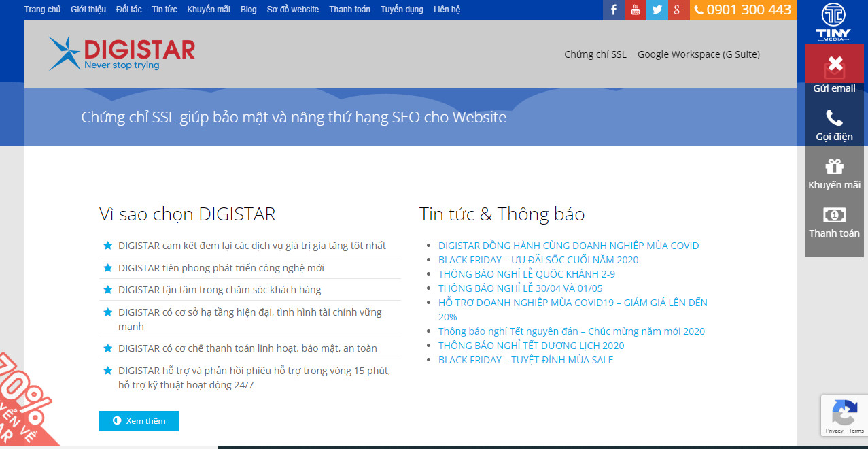Open DIGISTAR's Facebook page icon

point(612,10)
